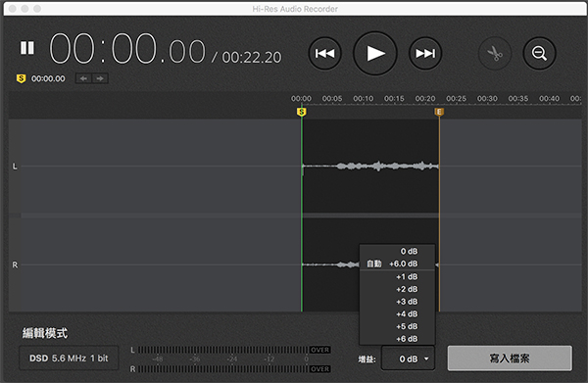Click the L channel OVER indicator
This screenshot has width=588, height=383.
(x=319, y=350)
